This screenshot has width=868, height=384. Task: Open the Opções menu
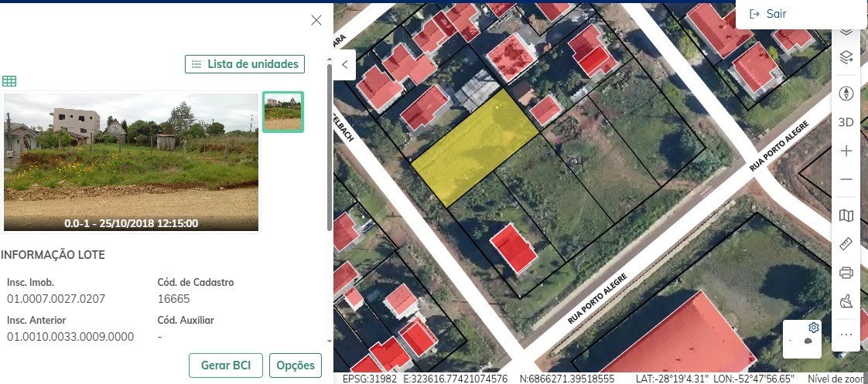coord(296,365)
